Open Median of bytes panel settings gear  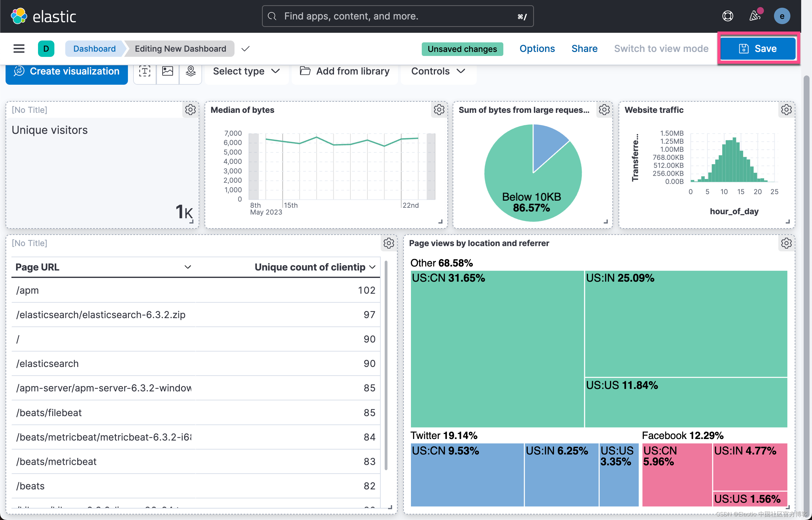pos(439,110)
